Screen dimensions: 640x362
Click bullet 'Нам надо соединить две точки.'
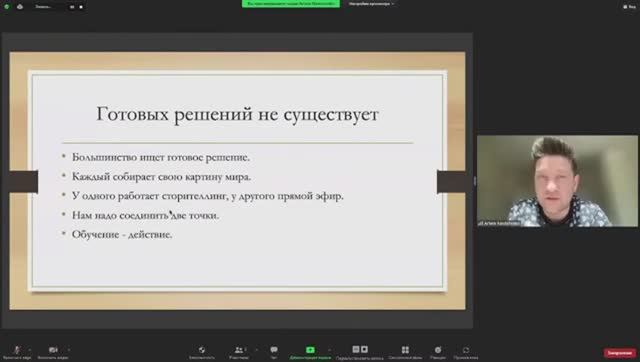coord(145,215)
